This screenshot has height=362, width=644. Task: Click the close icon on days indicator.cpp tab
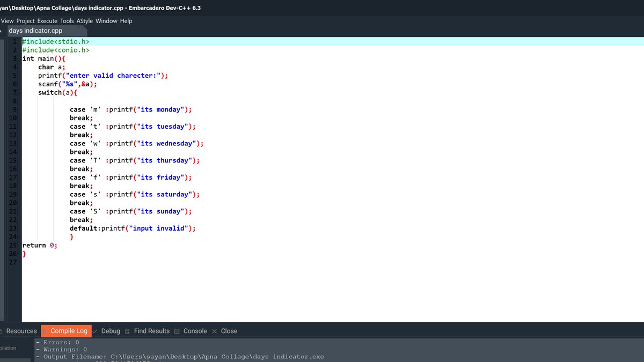[80, 27]
